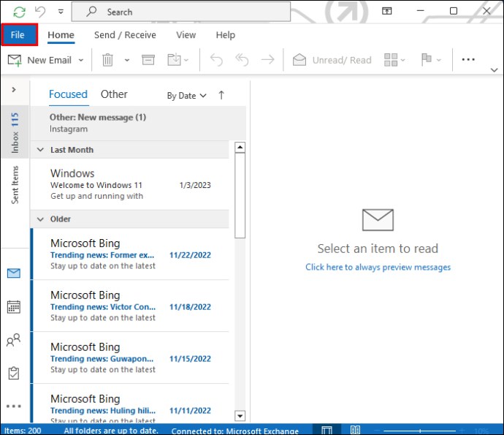504x435 pixels.
Task: Click the Unread/Read envelope button
Action: click(332, 60)
